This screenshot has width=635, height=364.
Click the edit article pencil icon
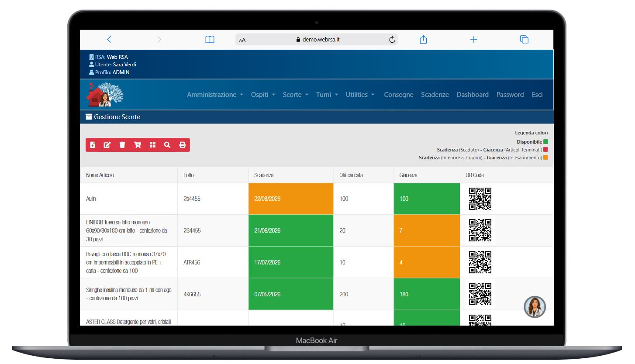[x=107, y=145]
